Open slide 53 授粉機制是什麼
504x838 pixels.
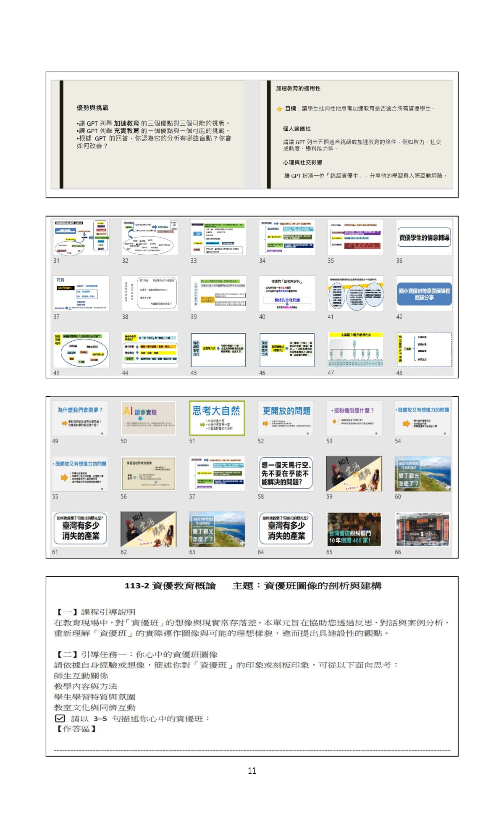(354, 418)
